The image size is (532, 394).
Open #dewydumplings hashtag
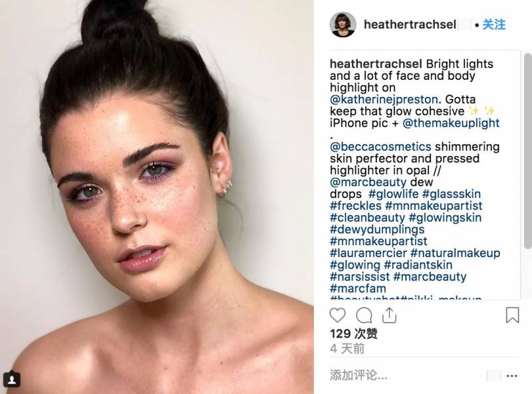[x=377, y=229]
